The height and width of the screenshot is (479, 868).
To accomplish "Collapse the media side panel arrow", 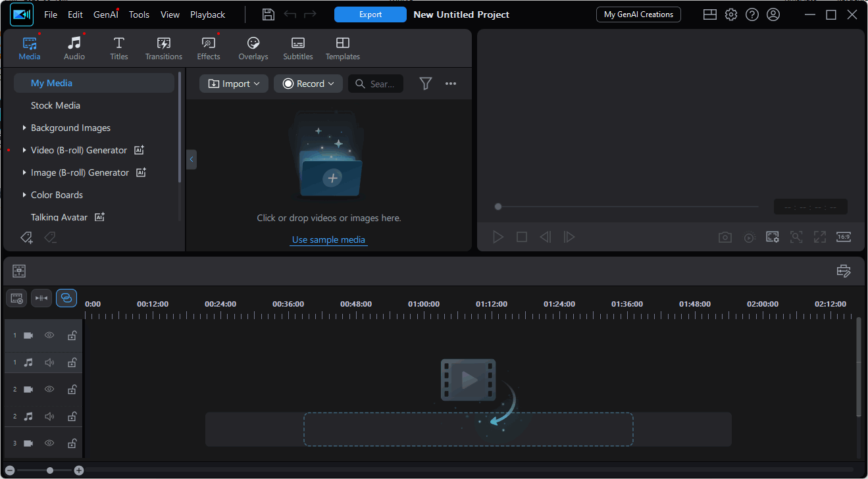I will click(191, 159).
